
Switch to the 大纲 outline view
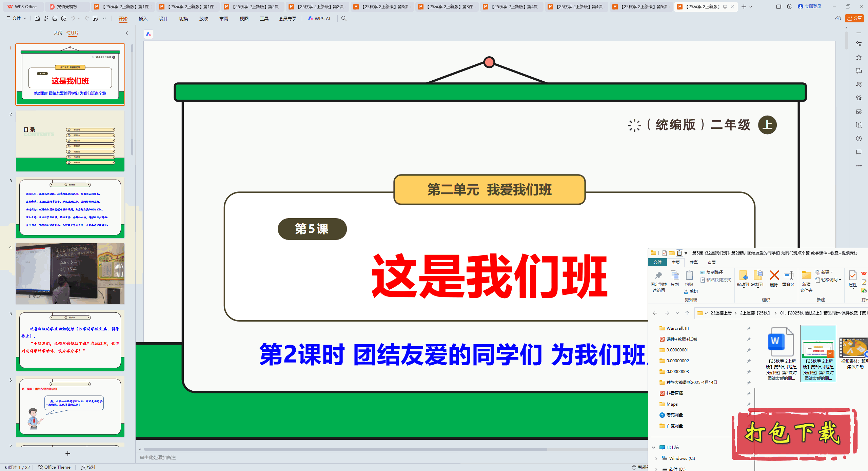pyautogui.click(x=58, y=33)
